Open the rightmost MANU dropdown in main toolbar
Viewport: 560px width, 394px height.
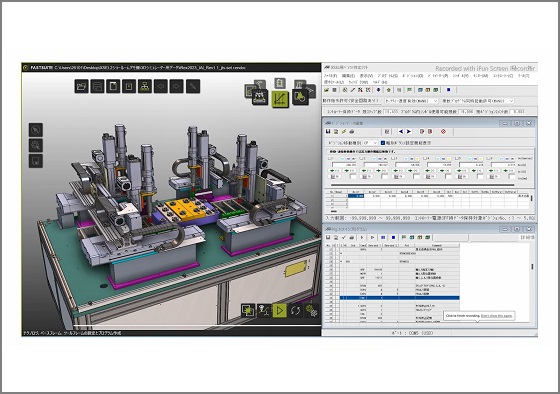pyautogui.click(x=478, y=101)
